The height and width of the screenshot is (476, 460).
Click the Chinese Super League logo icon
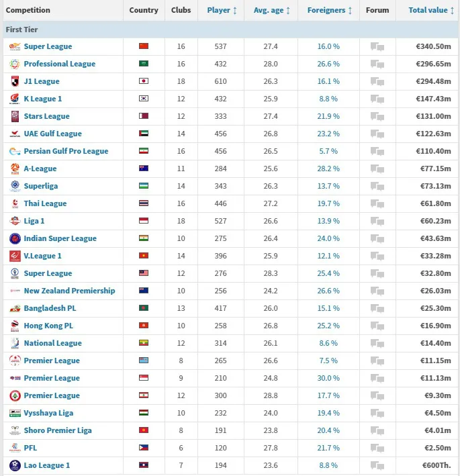(x=15, y=46)
